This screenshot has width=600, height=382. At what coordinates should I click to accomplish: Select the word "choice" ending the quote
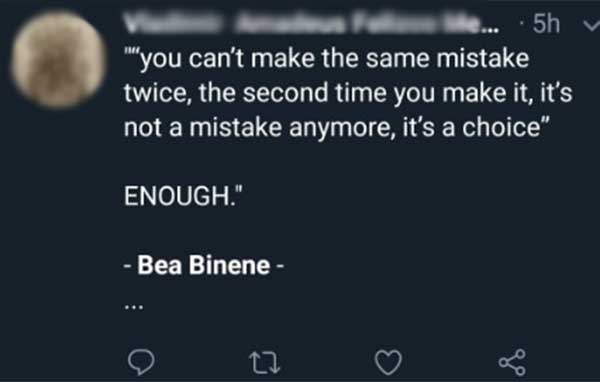point(501,127)
